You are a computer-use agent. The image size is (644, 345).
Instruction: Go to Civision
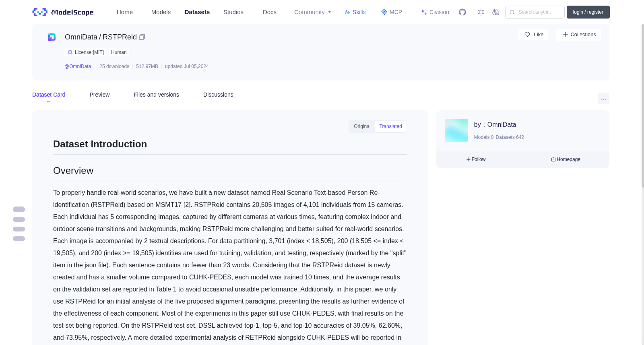[x=435, y=12]
